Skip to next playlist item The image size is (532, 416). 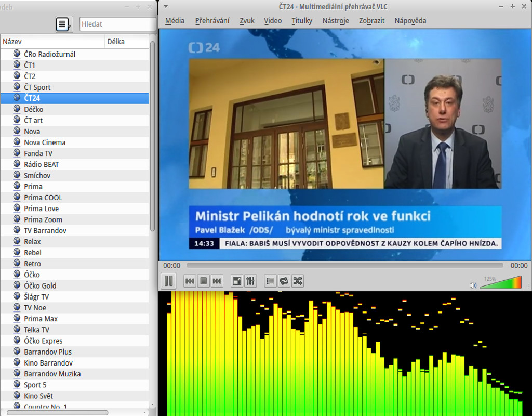pyautogui.click(x=217, y=281)
